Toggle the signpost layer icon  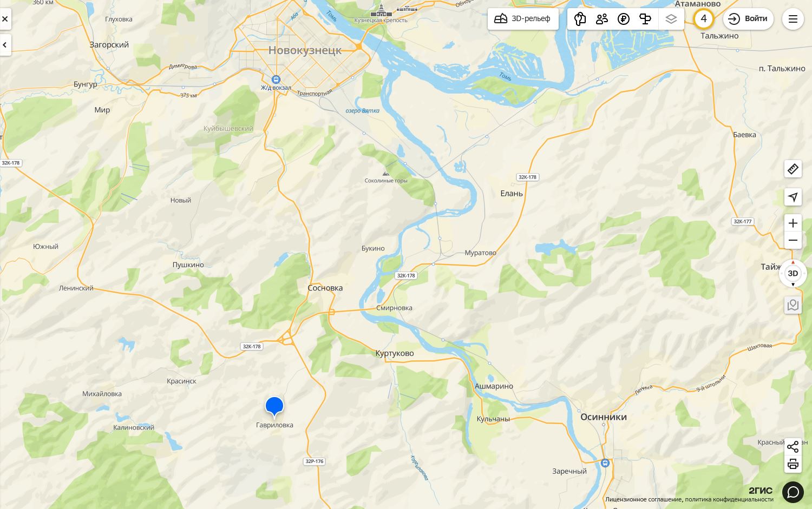pyautogui.click(x=645, y=19)
